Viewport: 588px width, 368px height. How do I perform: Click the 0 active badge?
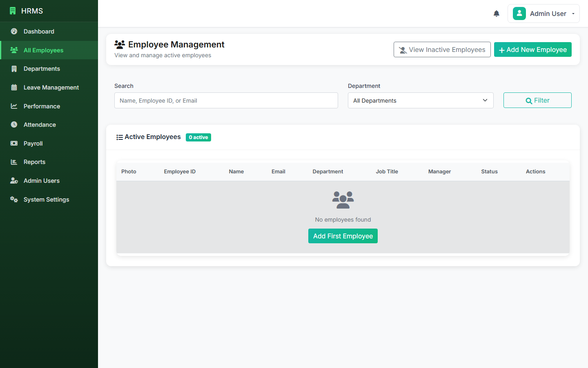pyautogui.click(x=198, y=137)
